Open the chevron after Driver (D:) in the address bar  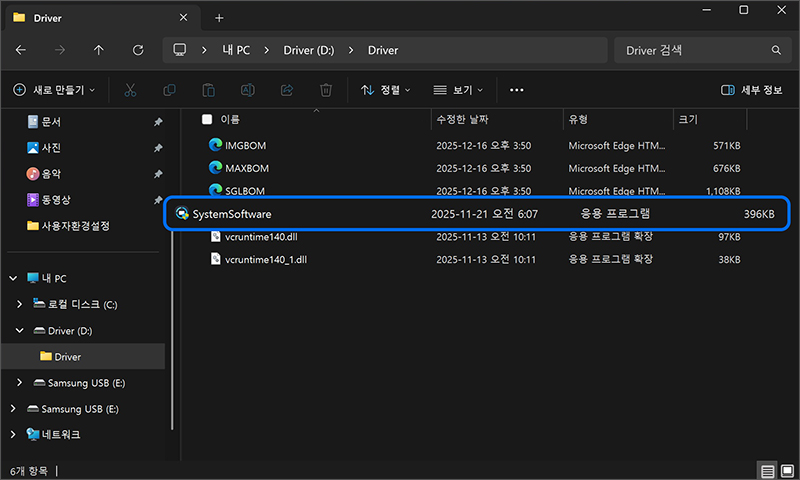(351, 50)
